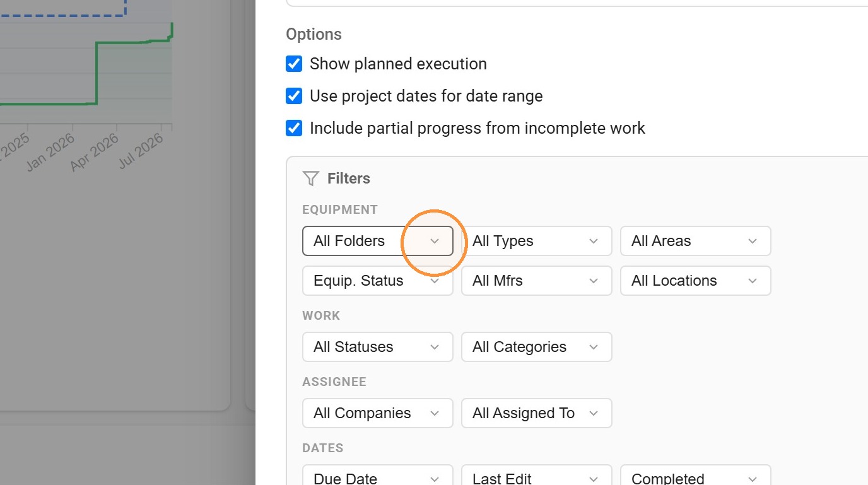Toggle Use project dates for date range
The width and height of the screenshot is (868, 485).
pyautogui.click(x=294, y=96)
